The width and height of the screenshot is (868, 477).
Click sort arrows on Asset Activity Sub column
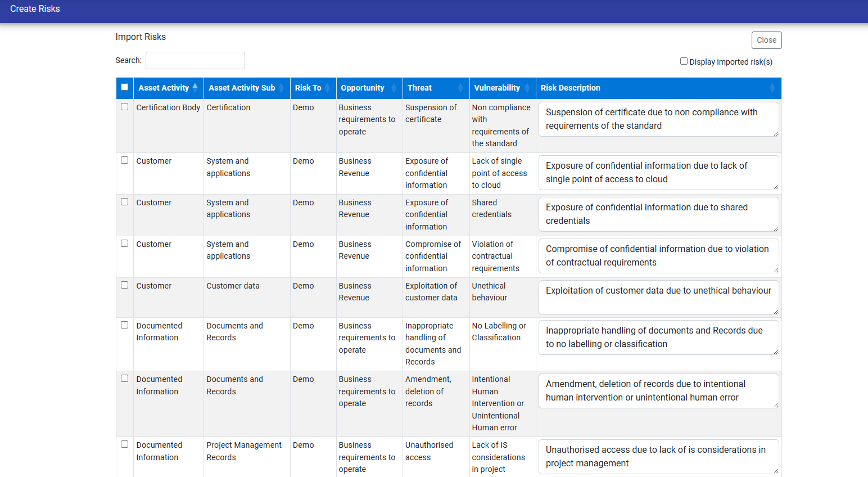click(281, 88)
